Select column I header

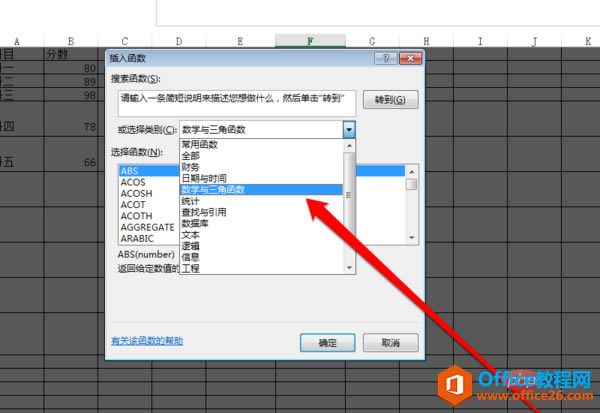480,41
